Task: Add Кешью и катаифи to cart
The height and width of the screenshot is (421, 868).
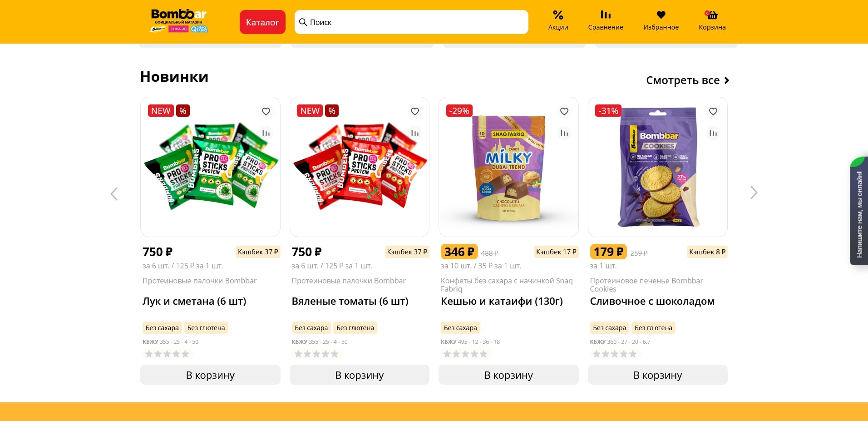Action: (x=508, y=375)
